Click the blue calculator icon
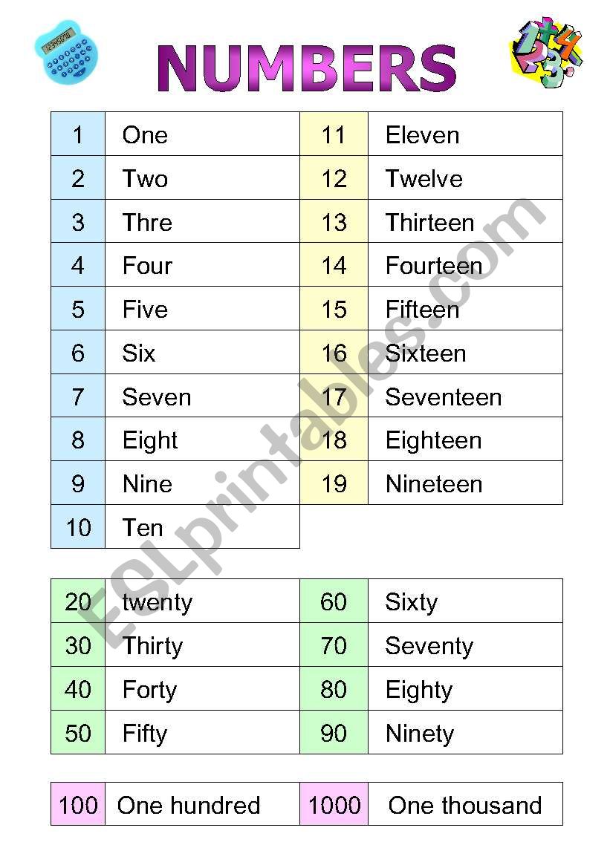 [66, 51]
